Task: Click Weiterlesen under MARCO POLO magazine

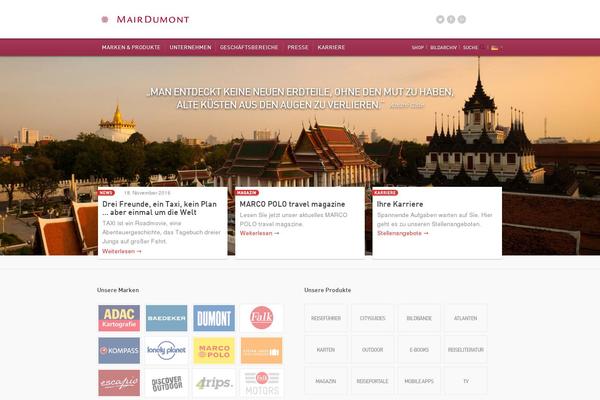Action: point(259,233)
